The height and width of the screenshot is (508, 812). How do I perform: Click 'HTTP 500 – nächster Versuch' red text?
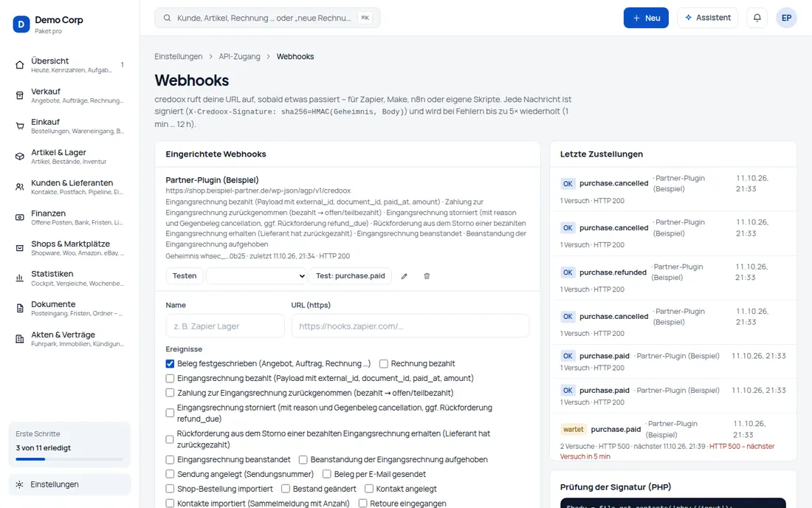point(667,452)
